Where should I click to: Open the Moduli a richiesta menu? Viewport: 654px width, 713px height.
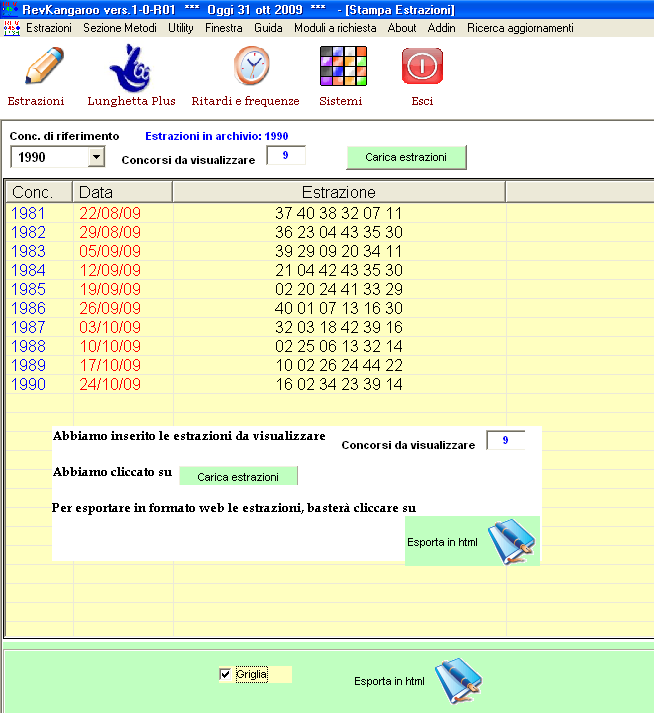point(335,28)
